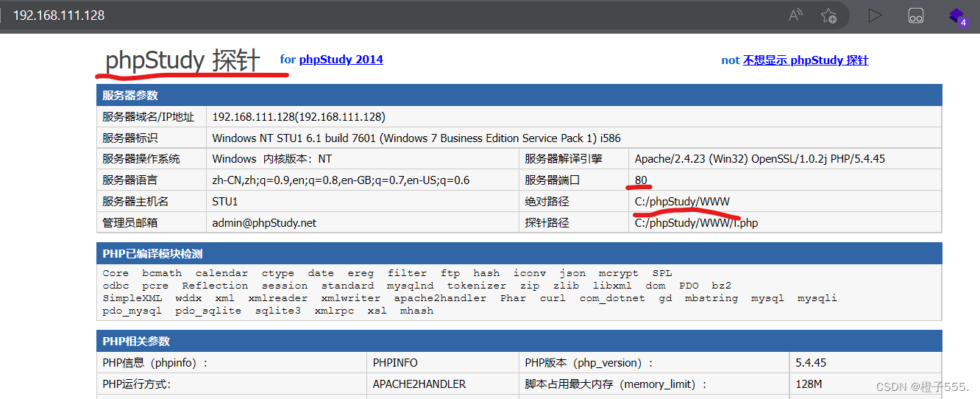
Task: Click the 服务器域名/IP地址 label
Action: tap(148, 117)
